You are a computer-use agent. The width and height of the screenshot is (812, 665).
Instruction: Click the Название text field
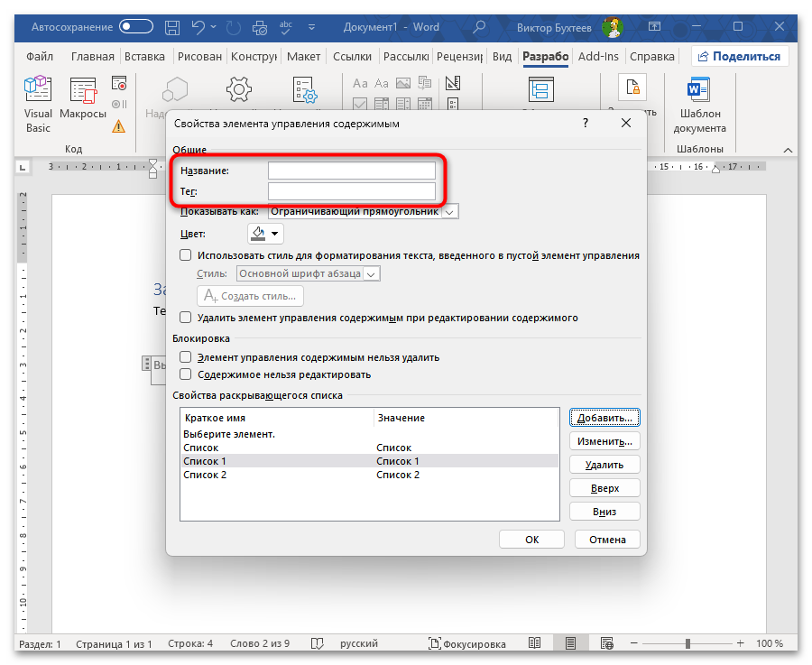pos(352,171)
